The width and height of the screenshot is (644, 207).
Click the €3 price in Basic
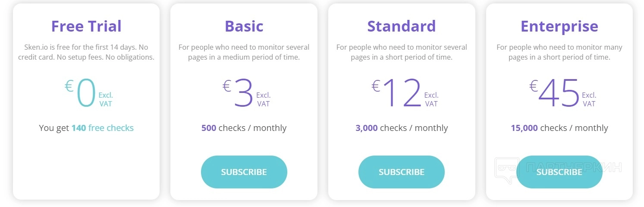[x=243, y=93]
